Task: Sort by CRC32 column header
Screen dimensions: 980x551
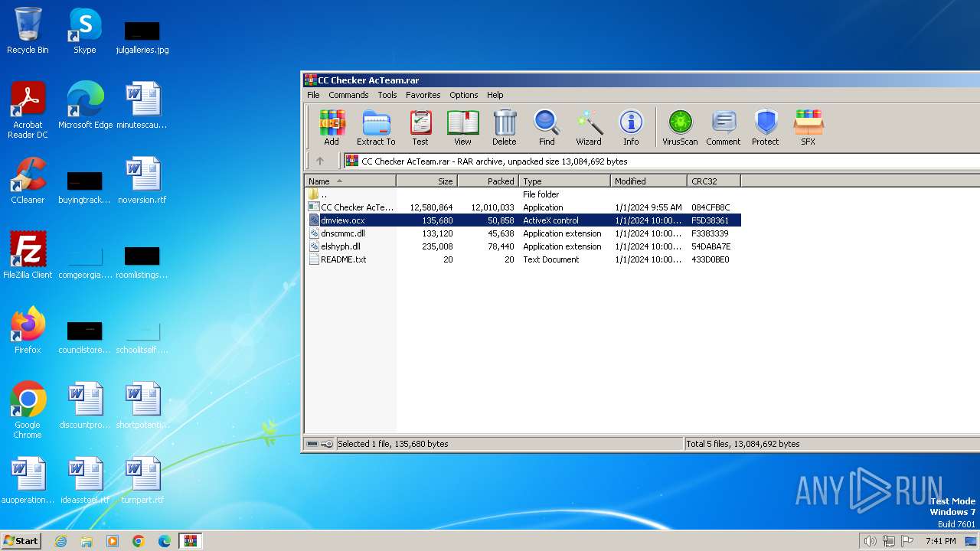Action: (714, 181)
